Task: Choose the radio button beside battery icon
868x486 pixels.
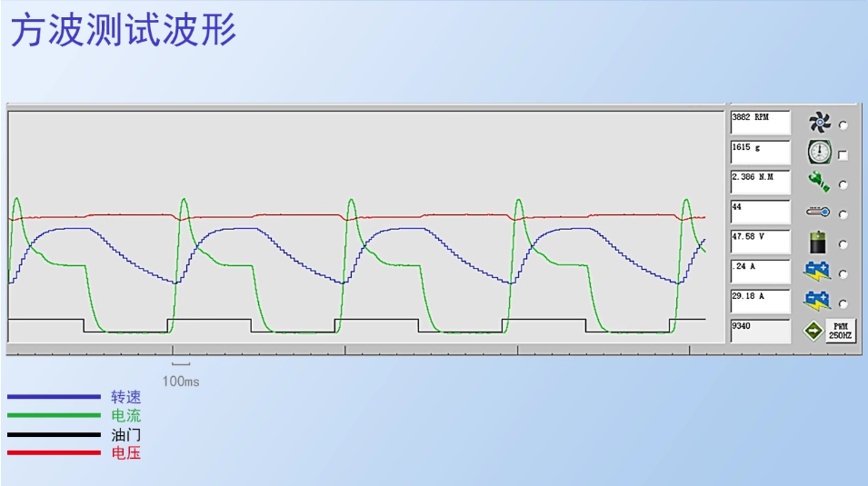Action: pos(843,244)
